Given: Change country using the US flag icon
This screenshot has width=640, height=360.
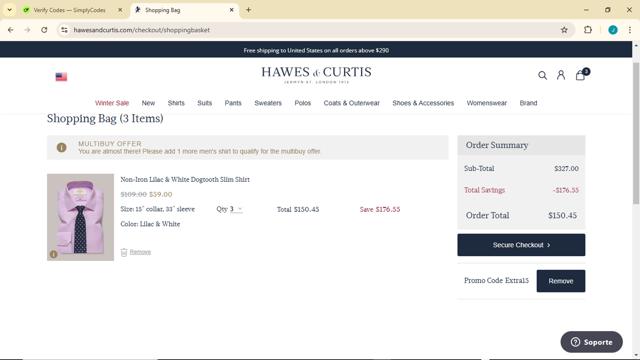Looking at the screenshot, I should pyautogui.click(x=61, y=77).
